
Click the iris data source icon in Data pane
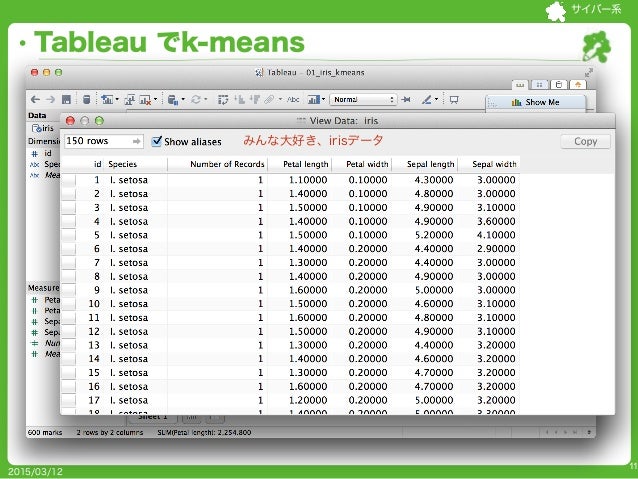coord(37,128)
